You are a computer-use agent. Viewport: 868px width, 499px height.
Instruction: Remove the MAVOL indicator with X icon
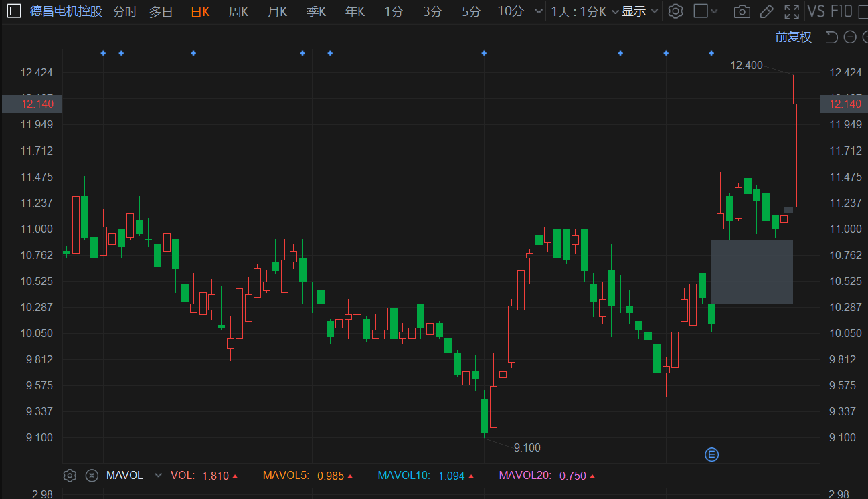pos(92,476)
